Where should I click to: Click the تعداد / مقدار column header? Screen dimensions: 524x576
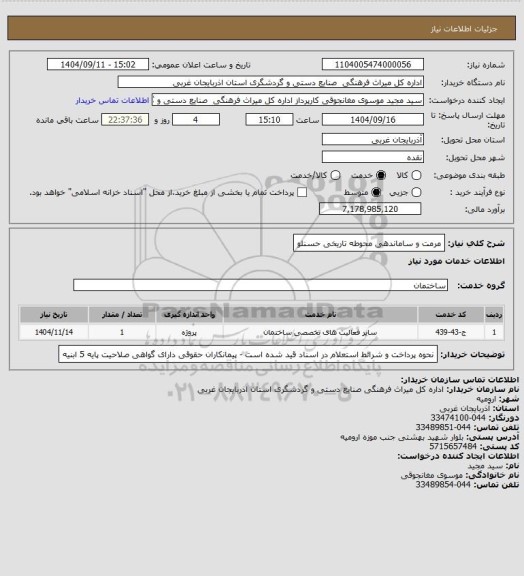click(122, 314)
